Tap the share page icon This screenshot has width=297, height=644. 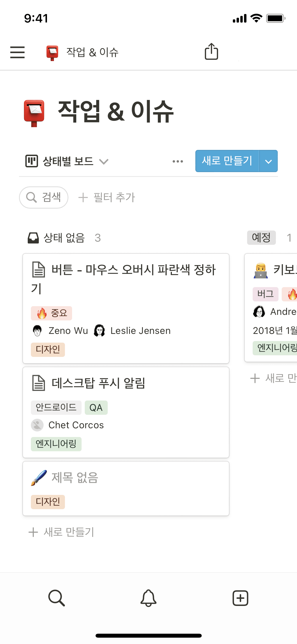point(211,52)
